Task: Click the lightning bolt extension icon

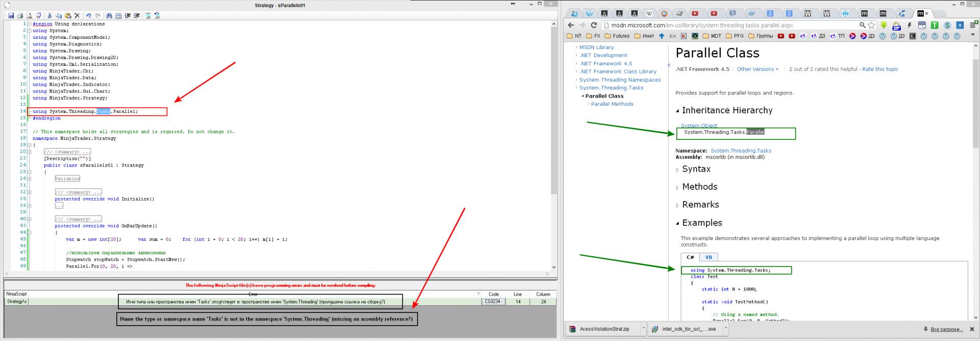Action: coord(910,25)
